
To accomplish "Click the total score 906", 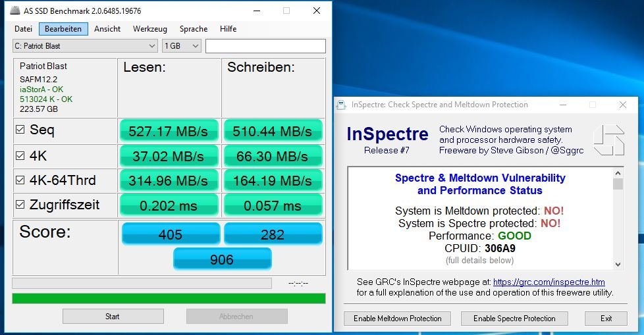I will point(222,259).
